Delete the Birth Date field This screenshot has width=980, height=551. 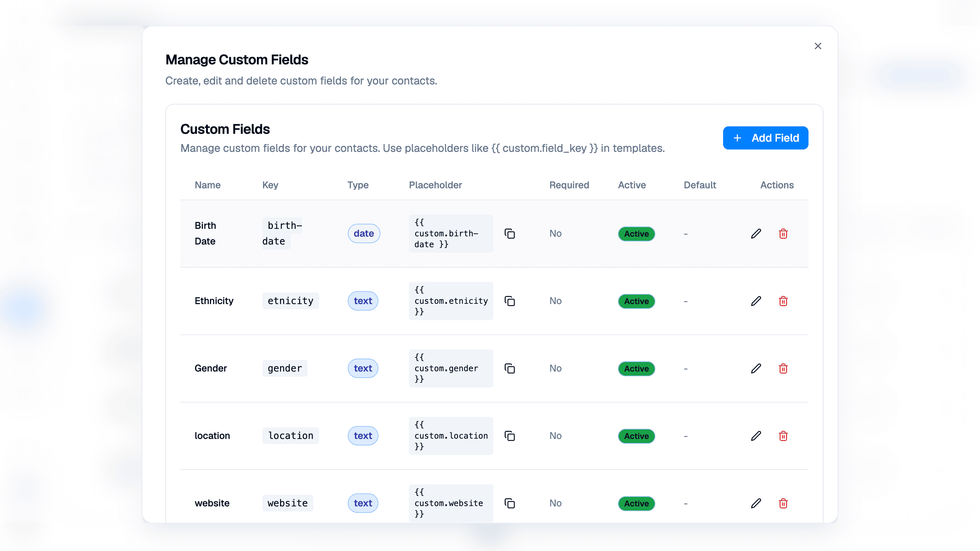click(783, 233)
